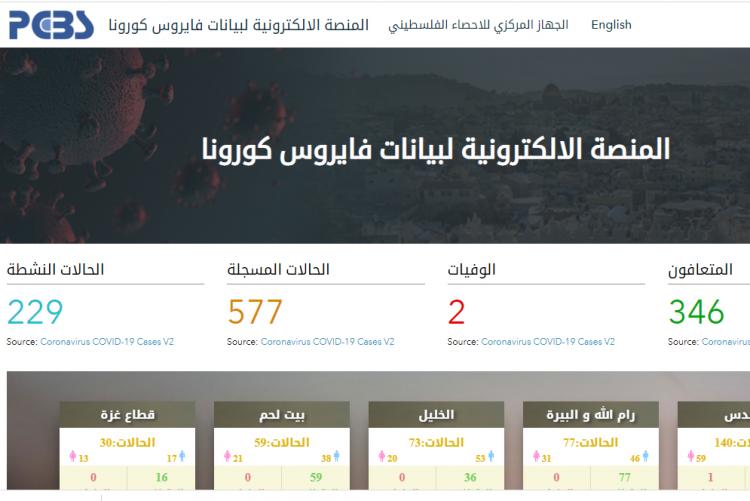Click registered cases number 577

click(255, 312)
